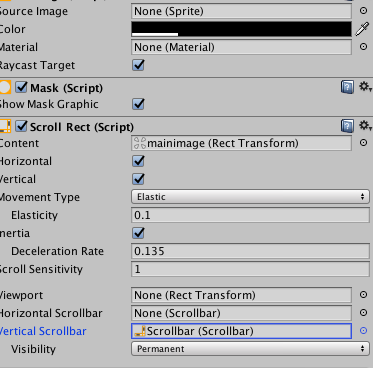This screenshot has width=373, height=368.
Task: Click the Material object field
Action: click(241, 47)
